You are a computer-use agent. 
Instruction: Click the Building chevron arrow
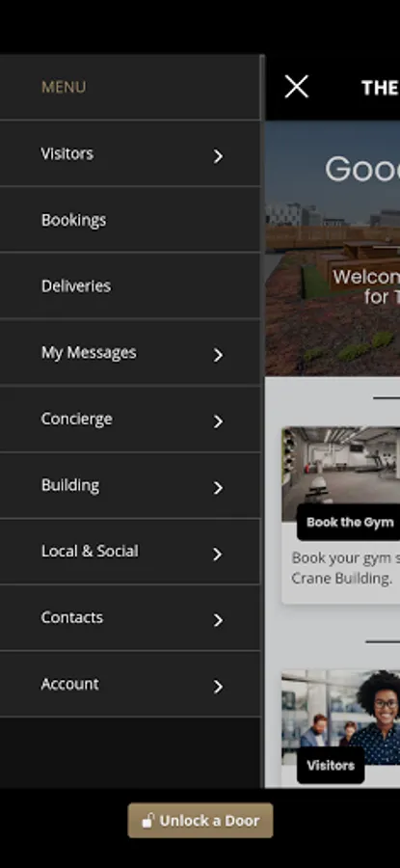click(x=218, y=488)
